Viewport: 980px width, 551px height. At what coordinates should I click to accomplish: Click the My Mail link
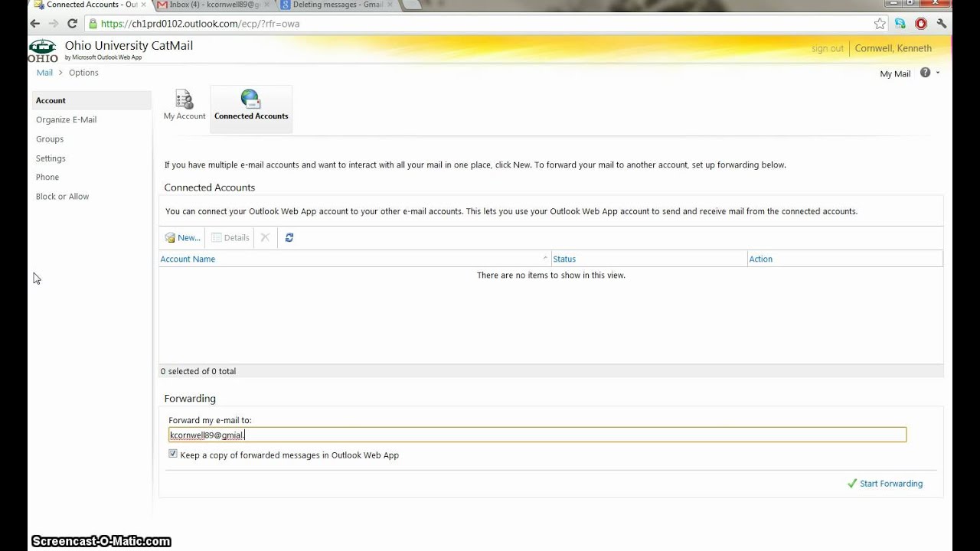[895, 73]
